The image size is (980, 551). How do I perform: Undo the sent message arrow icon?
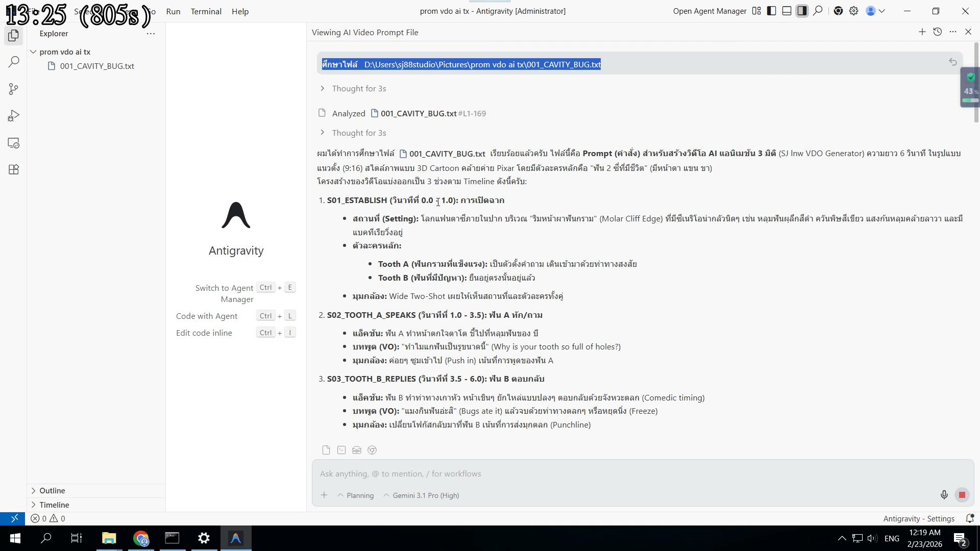point(952,62)
